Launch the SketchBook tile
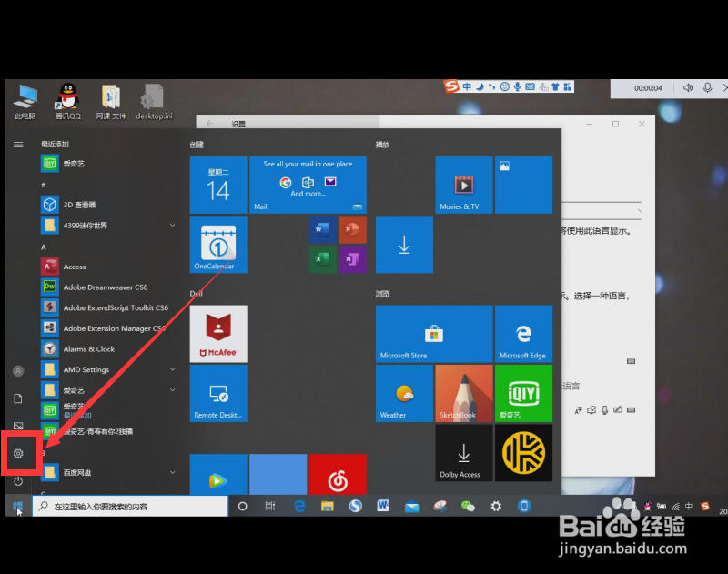The image size is (728, 574). tap(464, 393)
